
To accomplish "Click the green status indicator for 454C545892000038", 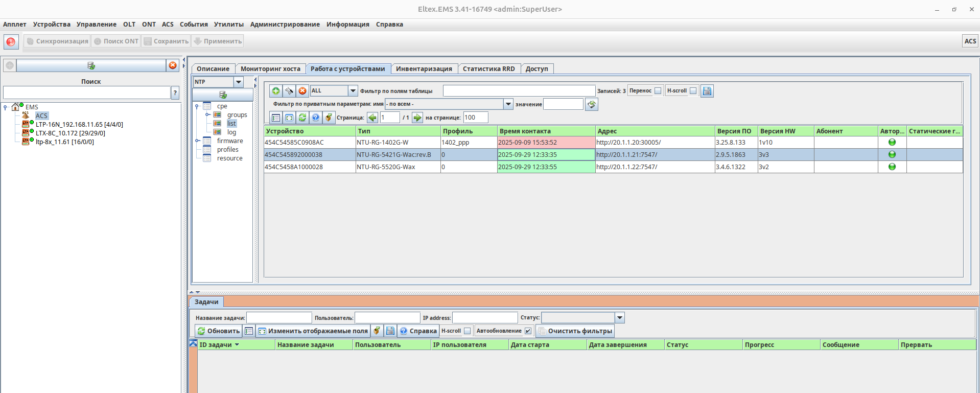I will pos(892,155).
